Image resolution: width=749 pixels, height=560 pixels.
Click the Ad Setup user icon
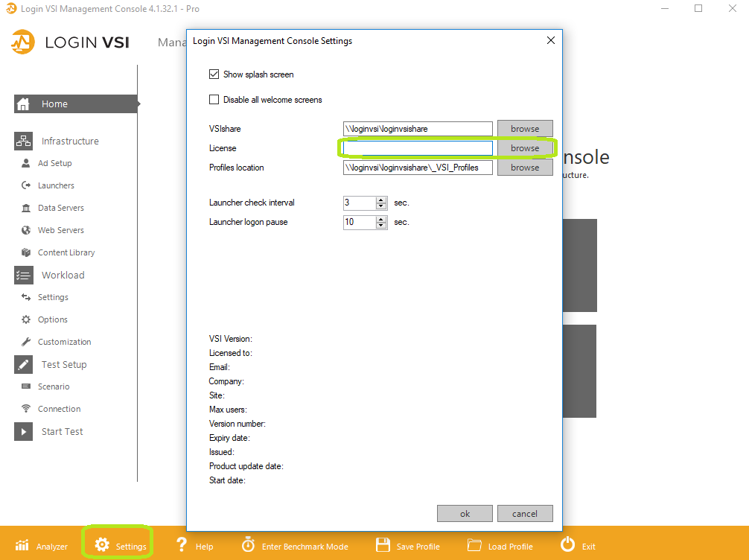pos(26,163)
